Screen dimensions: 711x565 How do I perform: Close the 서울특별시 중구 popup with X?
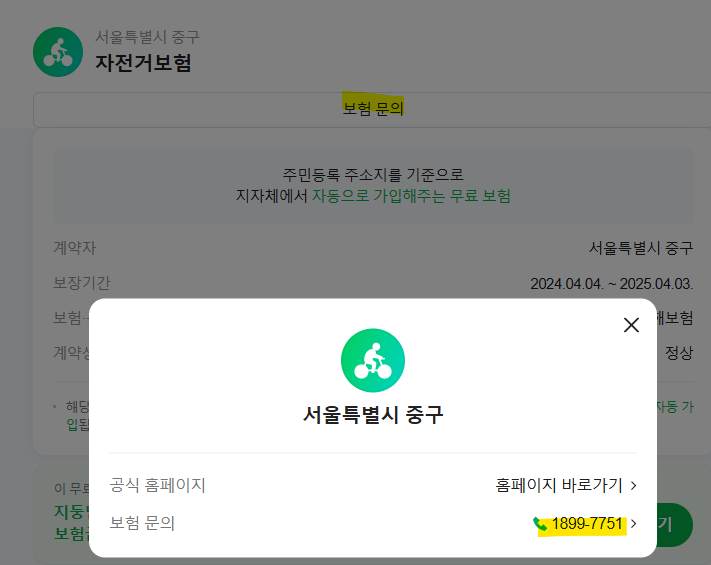(631, 325)
